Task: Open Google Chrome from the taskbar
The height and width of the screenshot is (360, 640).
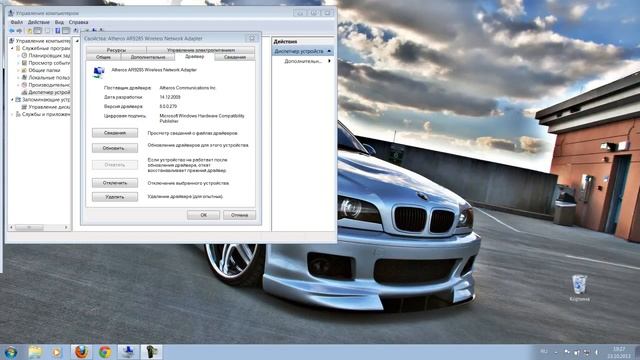Action: point(105,352)
